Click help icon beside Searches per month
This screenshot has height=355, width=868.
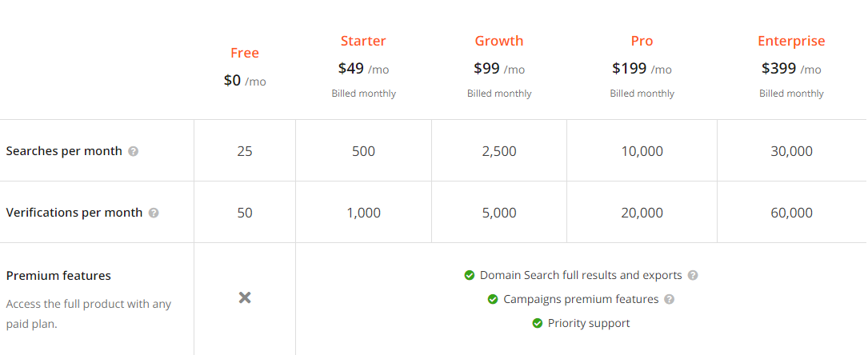[x=133, y=151]
